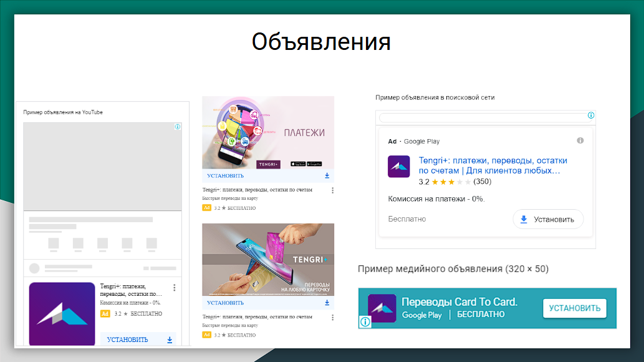This screenshot has width=644, height=362.
Task: Click Ad · Google Play label
Action: point(413,141)
